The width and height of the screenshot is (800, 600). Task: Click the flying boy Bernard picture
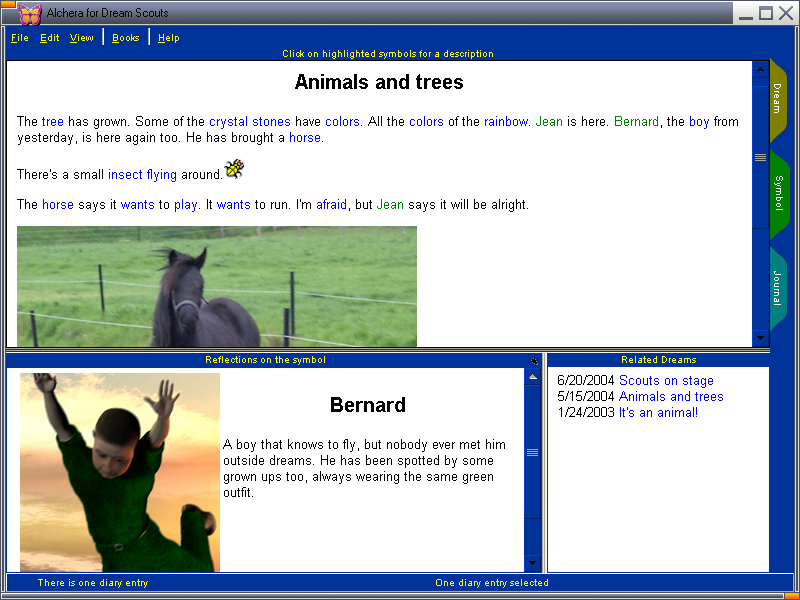tap(120, 472)
